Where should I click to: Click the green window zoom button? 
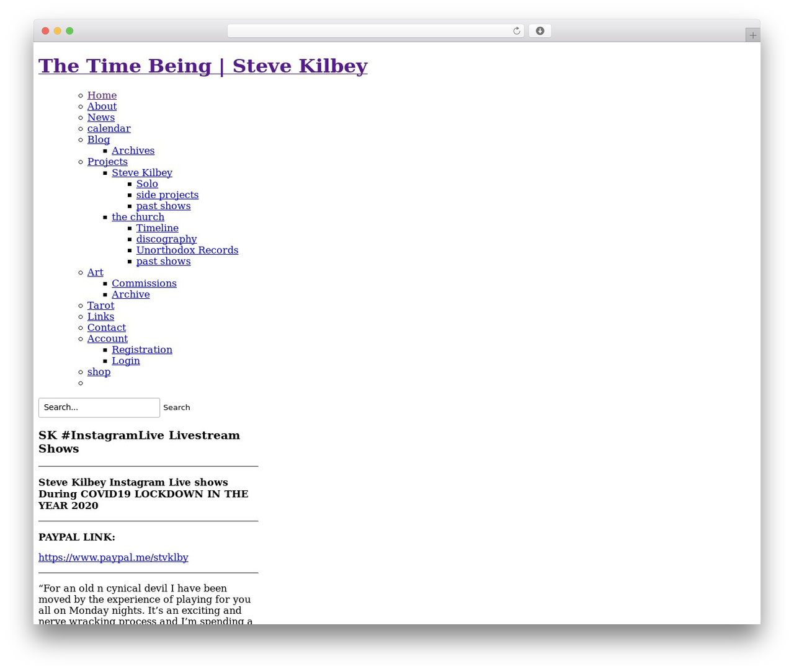[x=69, y=31]
